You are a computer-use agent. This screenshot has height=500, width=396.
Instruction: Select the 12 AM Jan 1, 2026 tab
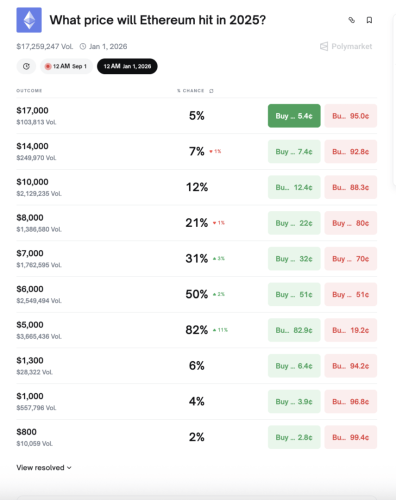coord(127,66)
